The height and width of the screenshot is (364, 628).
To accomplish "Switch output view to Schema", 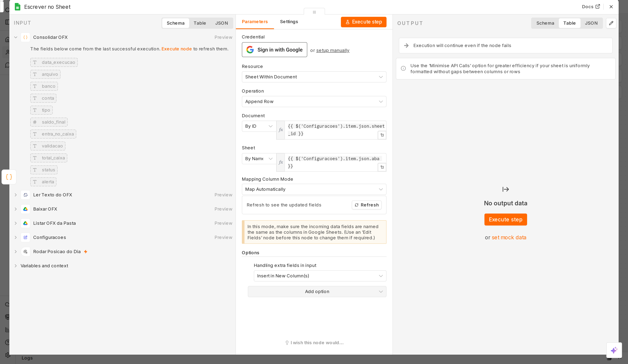I will pyautogui.click(x=545, y=23).
